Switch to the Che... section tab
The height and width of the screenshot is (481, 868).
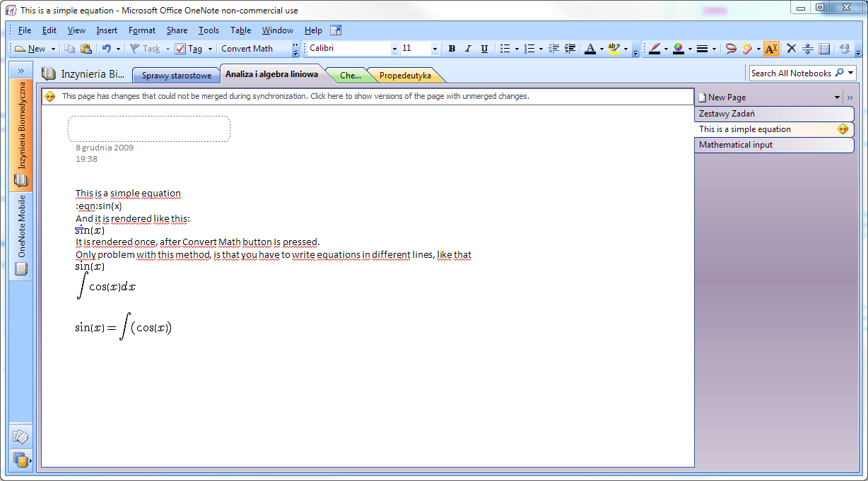pyautogui.click(x=350, y=76)
